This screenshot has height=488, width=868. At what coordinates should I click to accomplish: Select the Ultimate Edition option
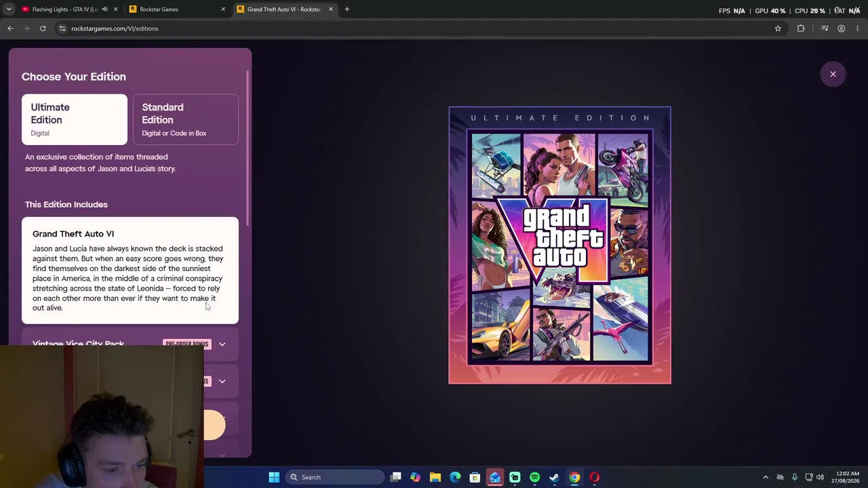coord(75,119)
